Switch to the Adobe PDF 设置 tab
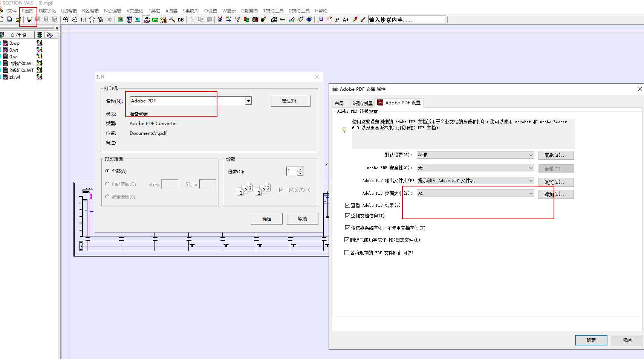Screen dimensions: 644x359 click(x=400, y=103)
